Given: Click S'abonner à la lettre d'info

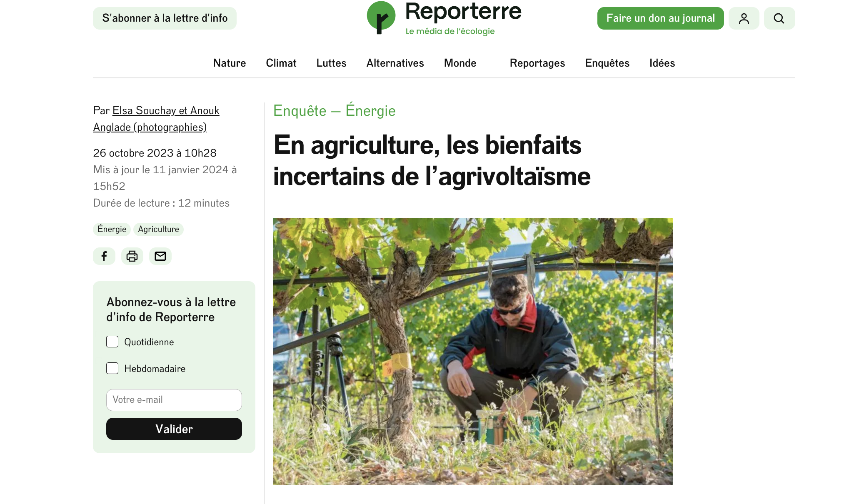Looking at the screenshot, I should point(165,18).
